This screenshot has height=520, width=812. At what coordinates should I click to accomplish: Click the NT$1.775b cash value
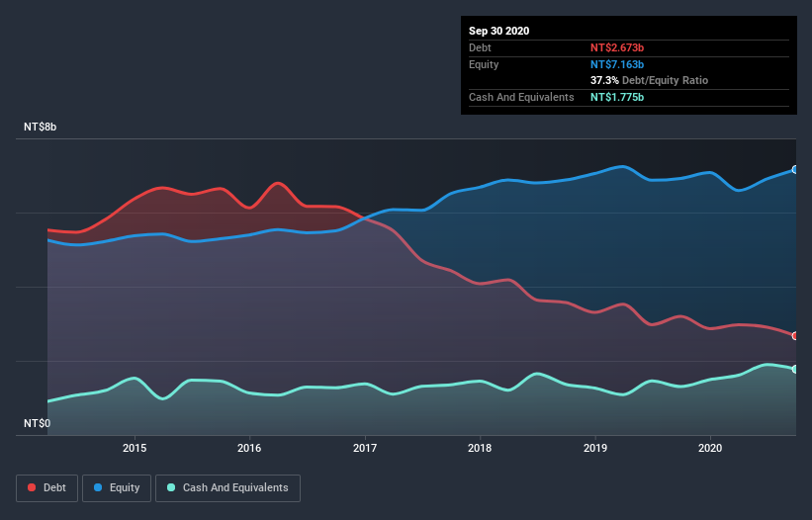(x=617, y=97)
